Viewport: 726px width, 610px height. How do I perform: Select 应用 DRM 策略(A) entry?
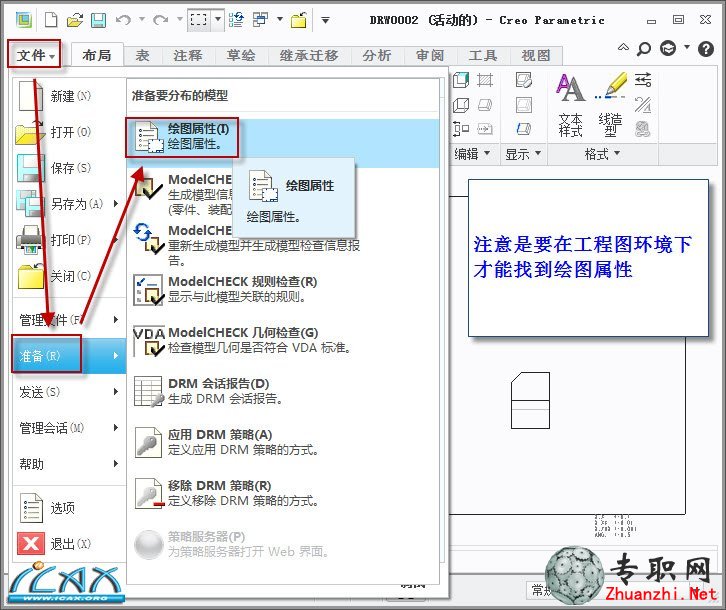(282, 442)
